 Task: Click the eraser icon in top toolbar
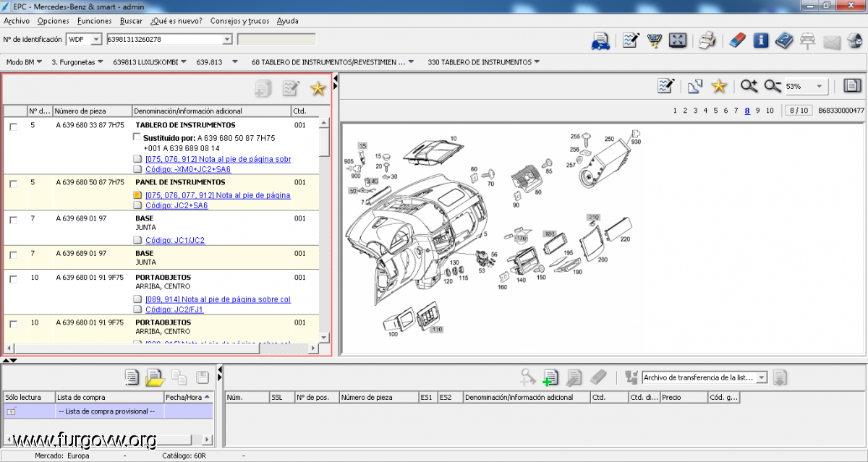pyautogui.click(x=736, y=40)
